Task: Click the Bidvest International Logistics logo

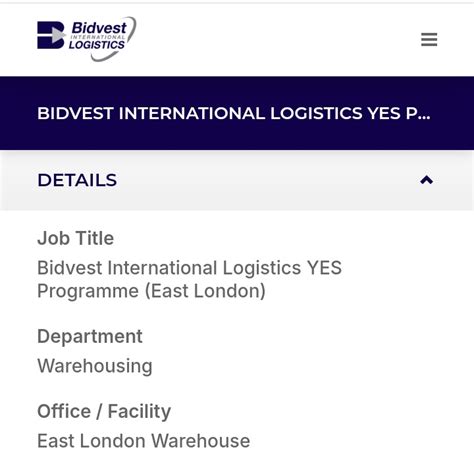Action: (87, 39)
